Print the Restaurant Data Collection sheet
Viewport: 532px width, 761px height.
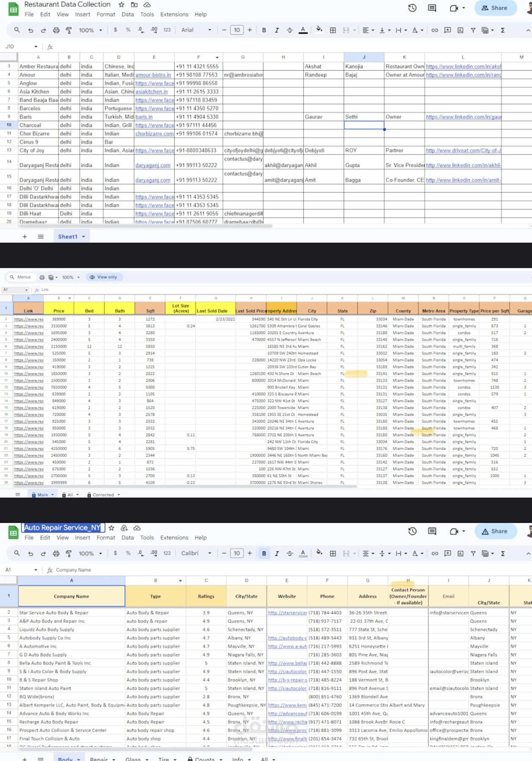pos(56,30)
